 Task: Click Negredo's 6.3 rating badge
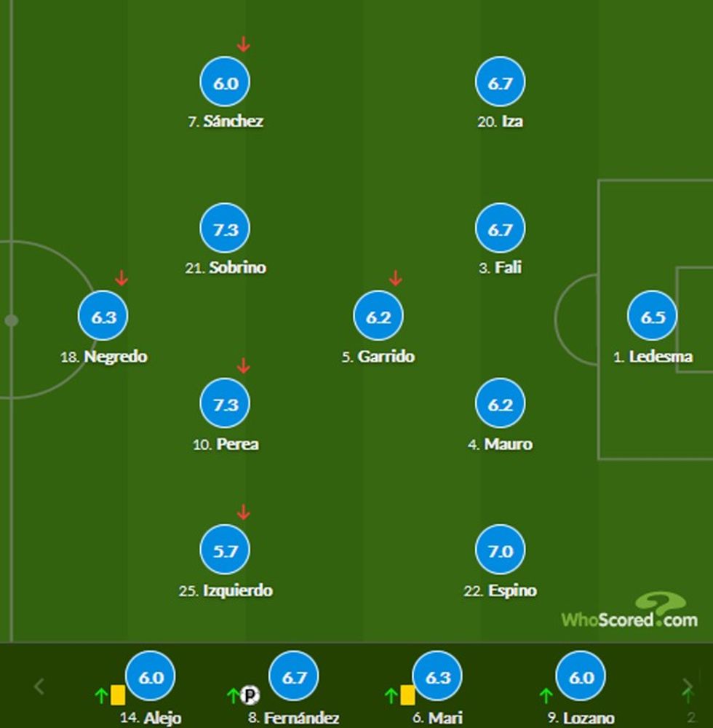click(x=103, y=317)
